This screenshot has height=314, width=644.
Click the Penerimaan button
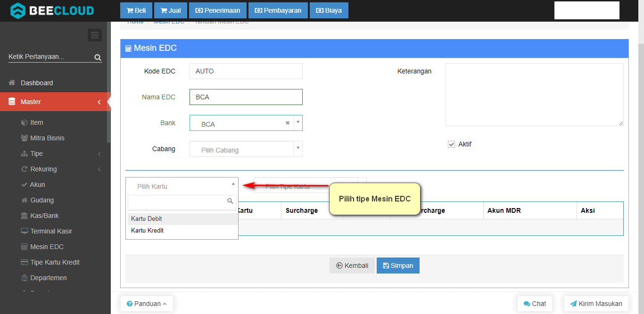coord(217,10)
